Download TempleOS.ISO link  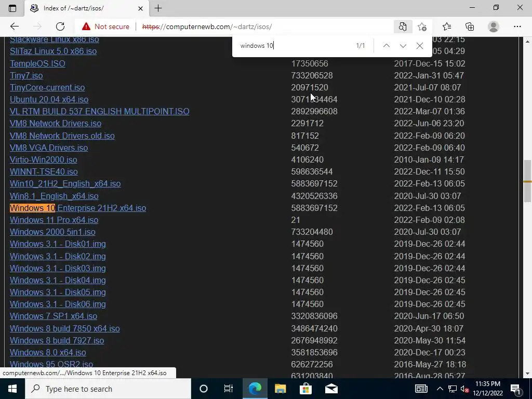click(x=37, y=63)
